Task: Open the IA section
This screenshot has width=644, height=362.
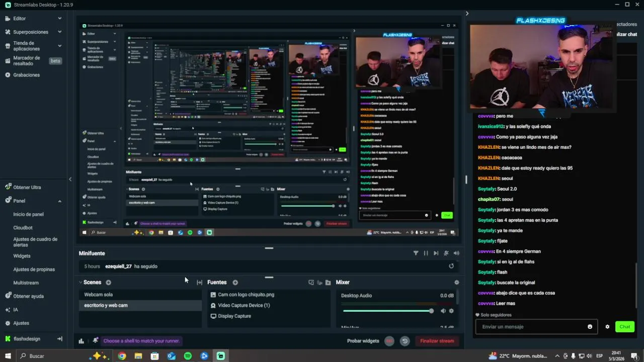Action: [x=16, y=310]
